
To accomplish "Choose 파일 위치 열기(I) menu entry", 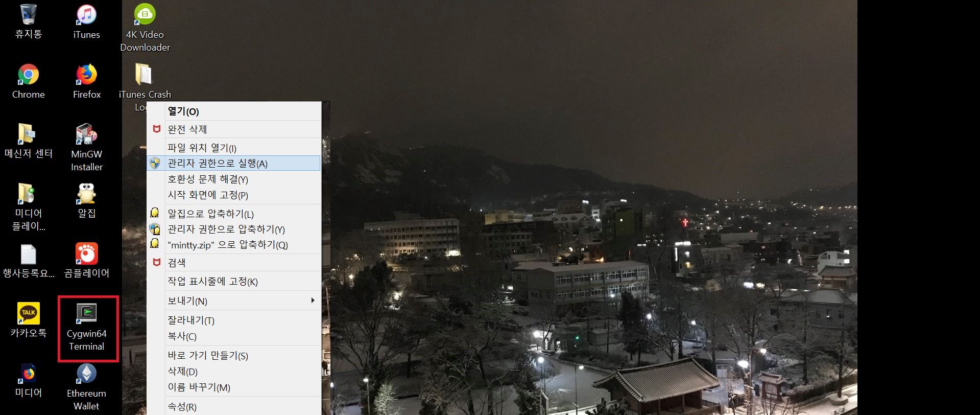I will pos(234,148).
